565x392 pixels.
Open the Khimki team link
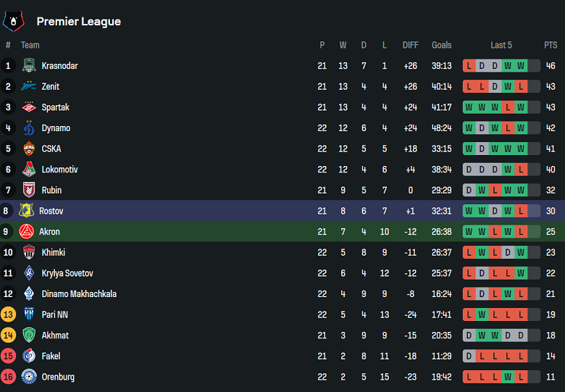tap(53, 253)
